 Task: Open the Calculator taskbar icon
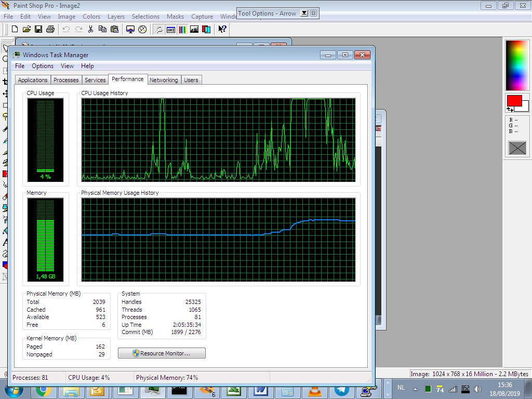(x=287, y=392)
